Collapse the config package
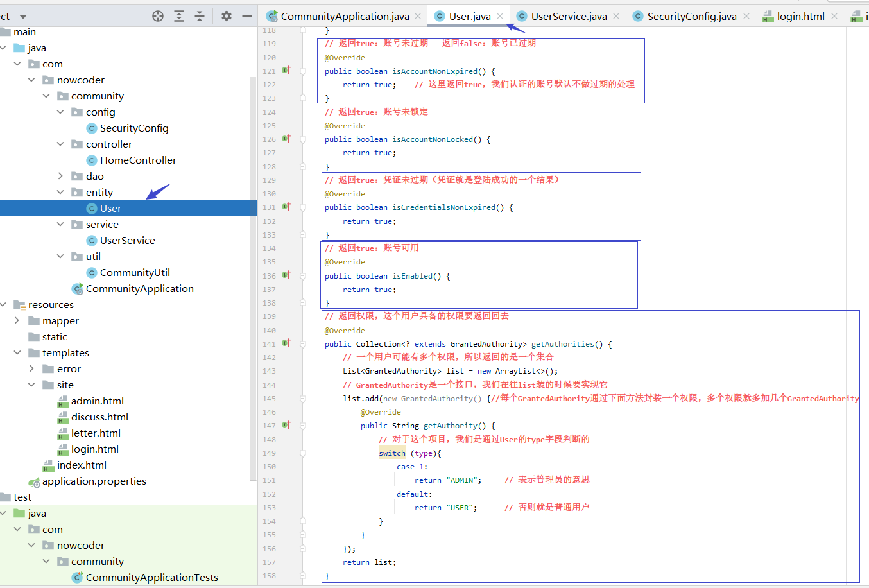 point(60,112)
